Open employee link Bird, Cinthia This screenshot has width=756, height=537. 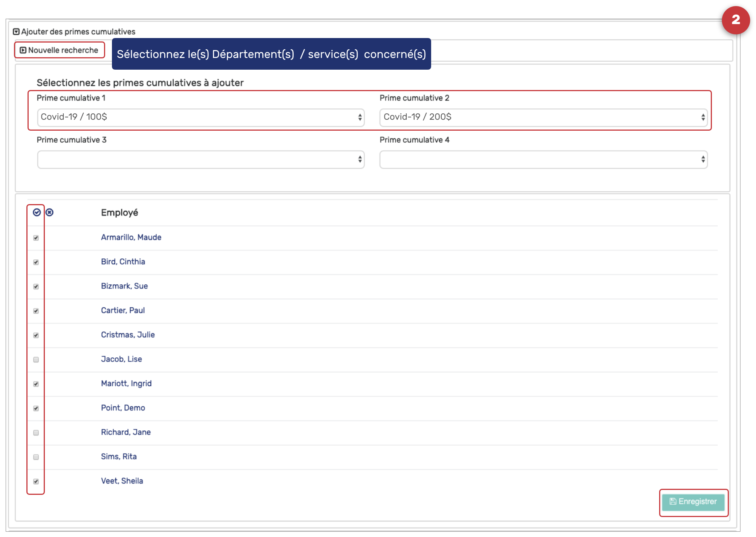pyautogui.click(x=123, y=262)
